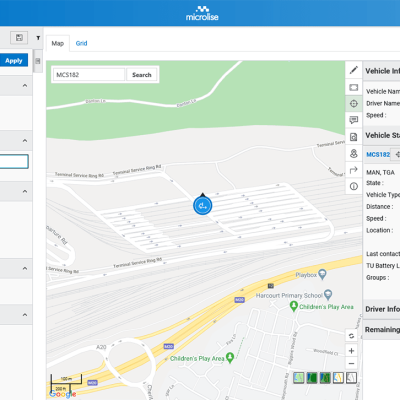The height and width of the screenshot is (400, 400).
Task: Switch to the Grid tab
Action: 81,43
